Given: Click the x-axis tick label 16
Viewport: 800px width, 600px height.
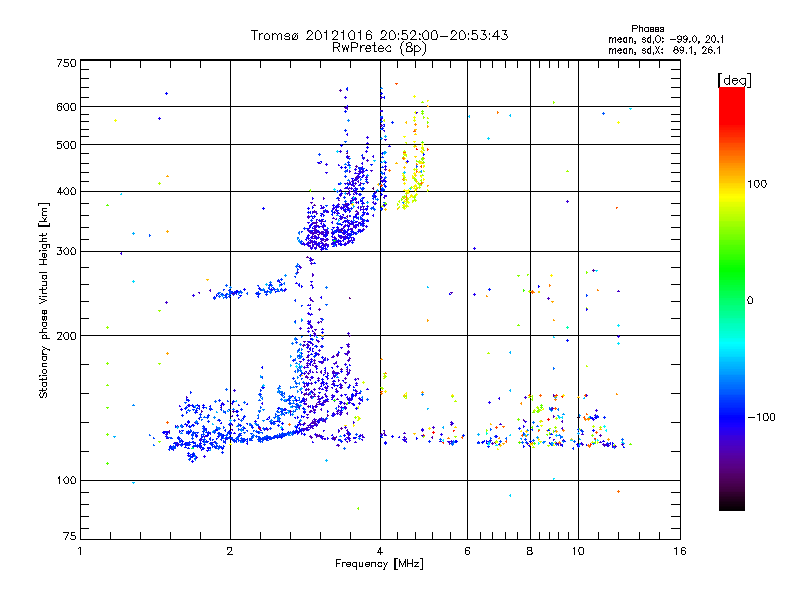Looking at the screenshot, I should [x=680, y=551].
